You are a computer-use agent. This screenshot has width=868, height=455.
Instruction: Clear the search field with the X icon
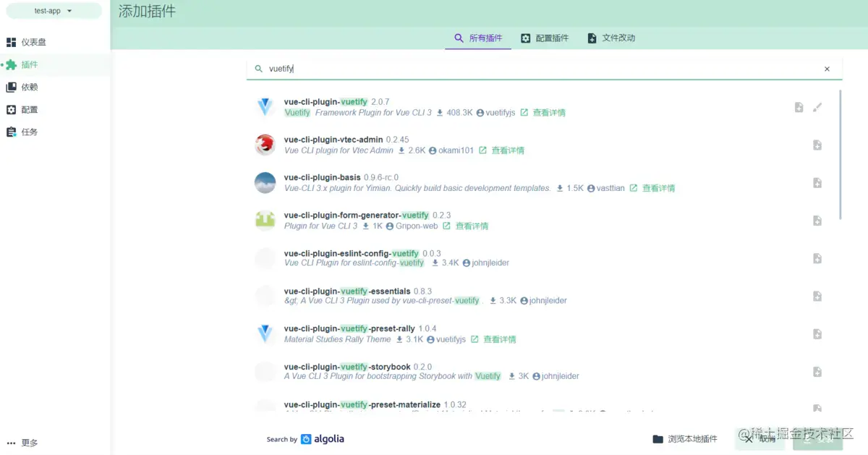pos(827,69)
